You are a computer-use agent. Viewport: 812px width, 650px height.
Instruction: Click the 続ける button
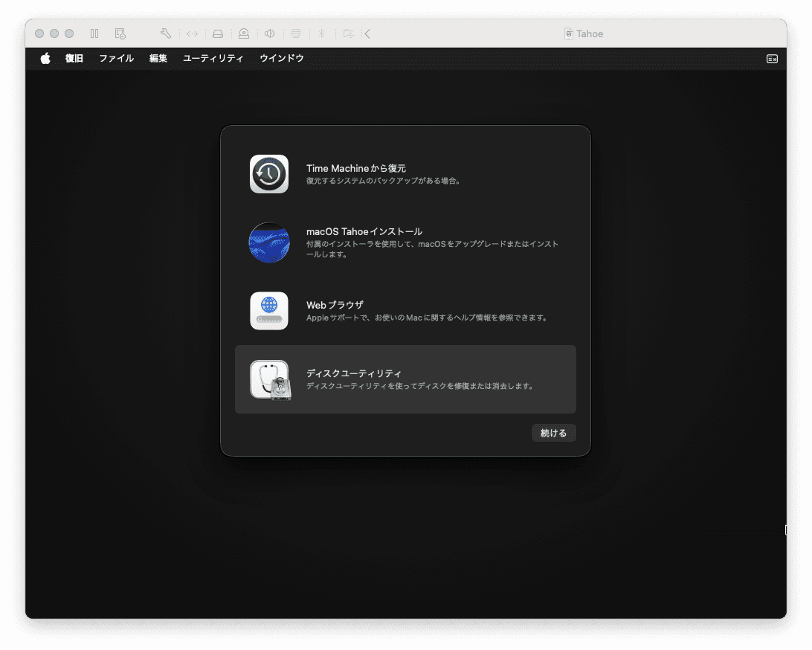point(553,433)
